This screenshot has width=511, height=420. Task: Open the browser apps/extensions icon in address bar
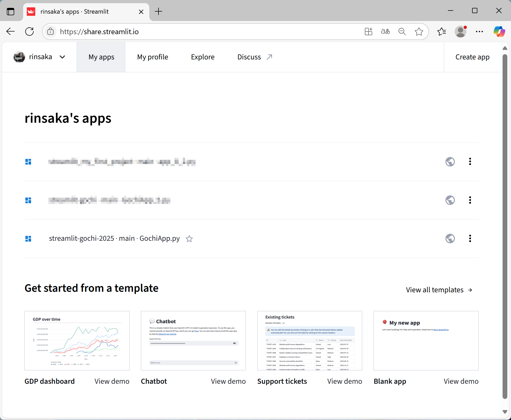tap(369, 32)
